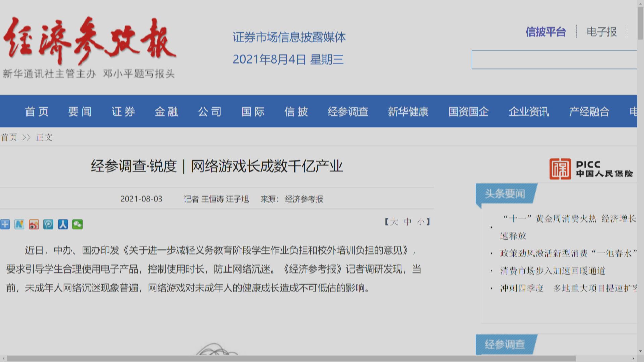The height and width of the screenshot is (362, 644).
Task: Expand the 头条要闻 section header
Action: 505,194
